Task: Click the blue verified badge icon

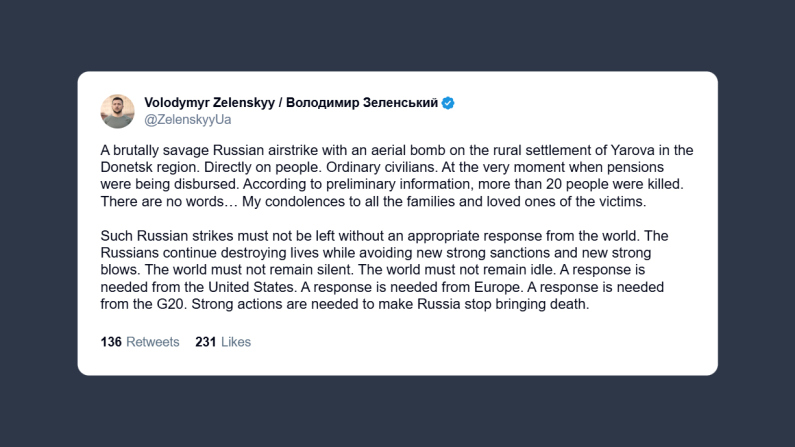Action: click(x=449, y=103)
